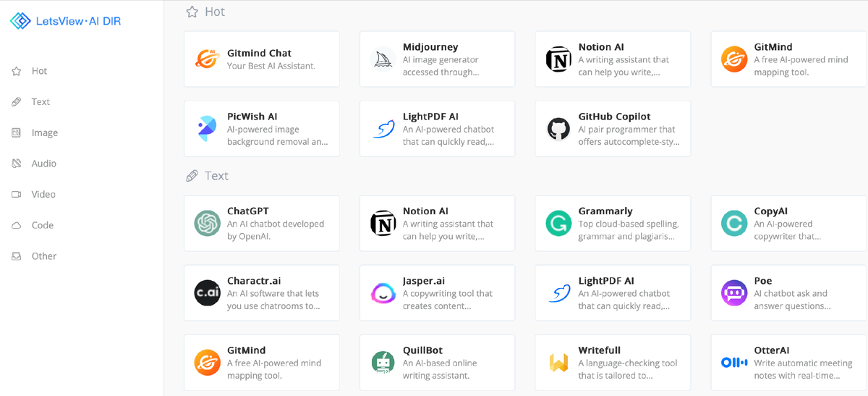Click the LetsView AI DIR logo icon
The width and height of the screenshot is (868, 396).
click(20, 21)
